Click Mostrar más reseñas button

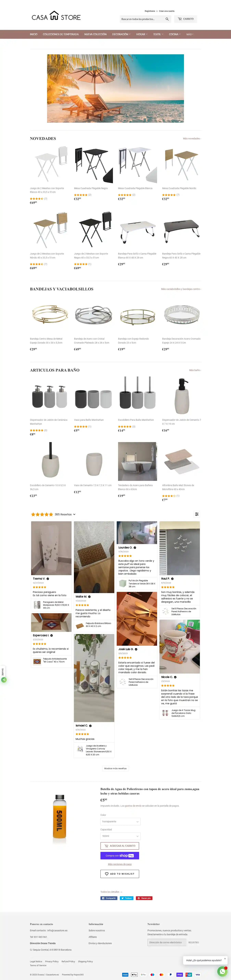click(x=115, y=768)
